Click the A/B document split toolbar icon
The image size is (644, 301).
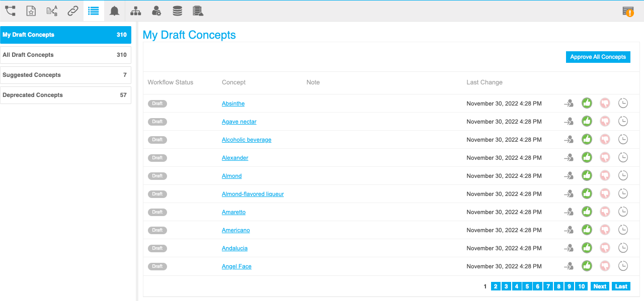pos(52,10)
